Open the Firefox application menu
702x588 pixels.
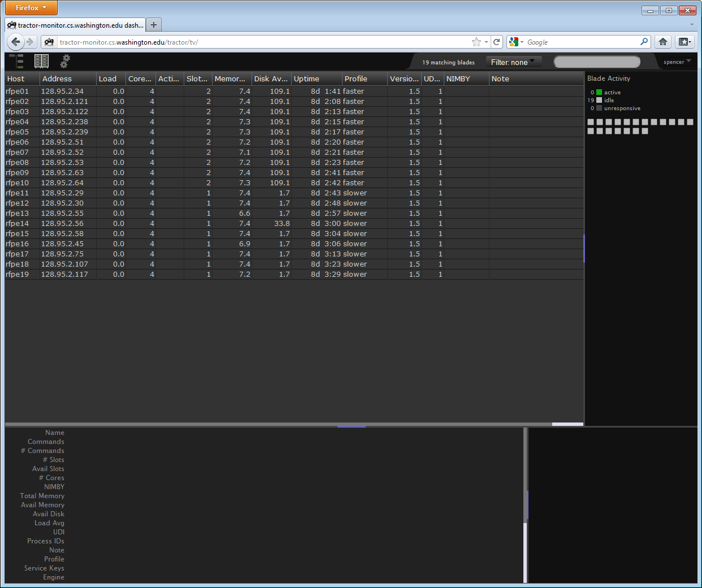pyautogui.click(x=31, y=8)
